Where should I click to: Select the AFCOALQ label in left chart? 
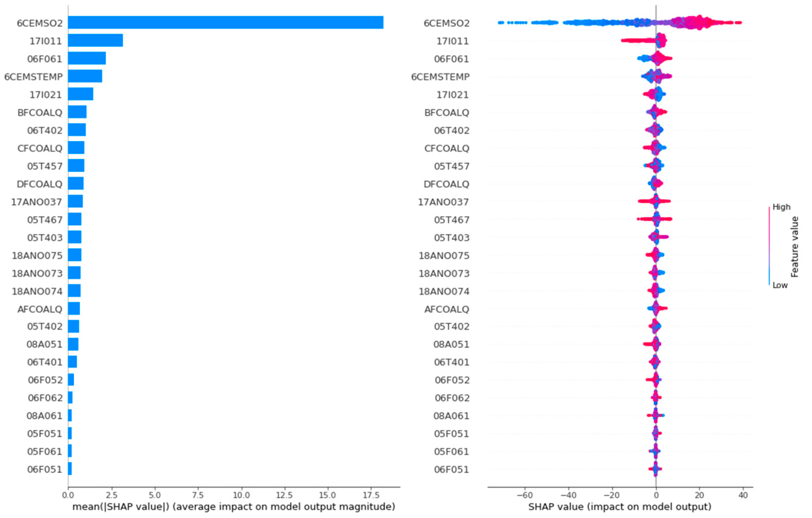point(40,309)
